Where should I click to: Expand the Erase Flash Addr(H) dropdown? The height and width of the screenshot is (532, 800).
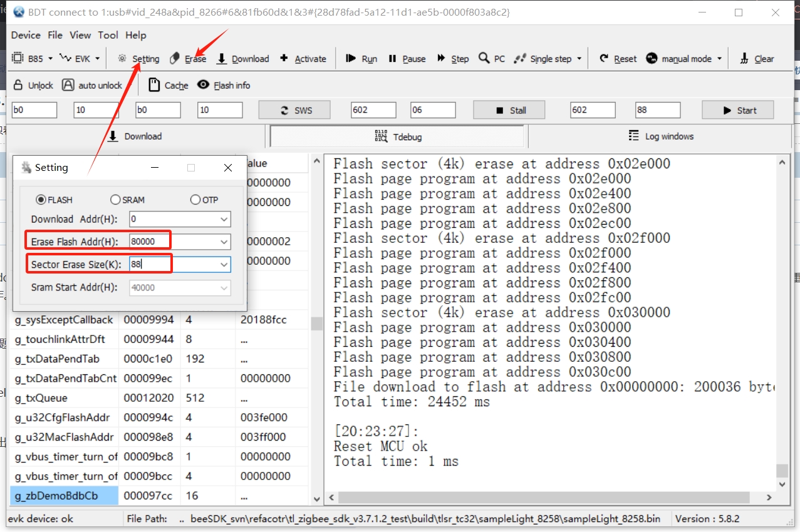coord(224,242)
